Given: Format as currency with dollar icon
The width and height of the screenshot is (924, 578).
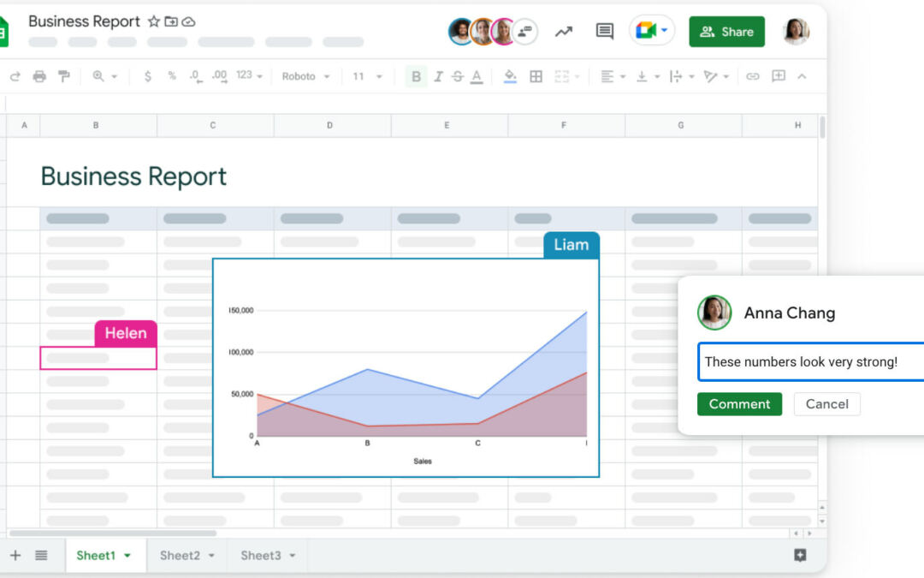Looking at the screenshot, I should click(x=148, y=76).
